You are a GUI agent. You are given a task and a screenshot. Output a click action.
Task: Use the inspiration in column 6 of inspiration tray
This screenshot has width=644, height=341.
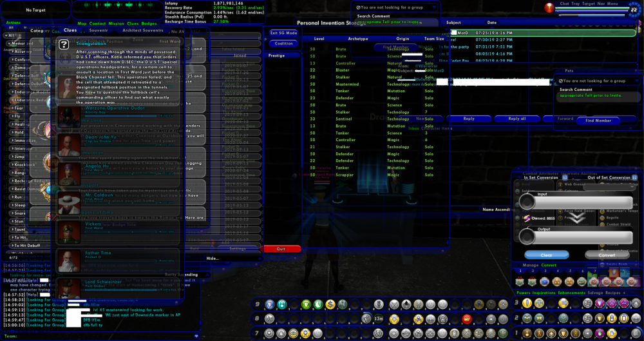582,282
